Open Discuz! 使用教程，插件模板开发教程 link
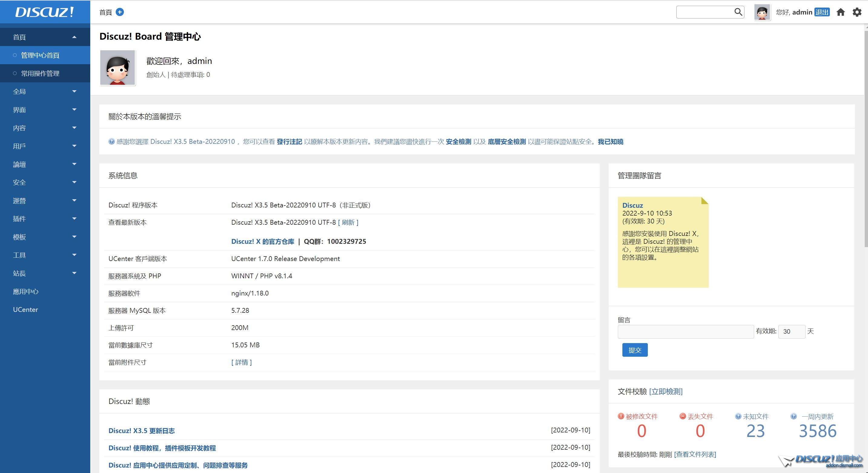 (x=162, y=448)
